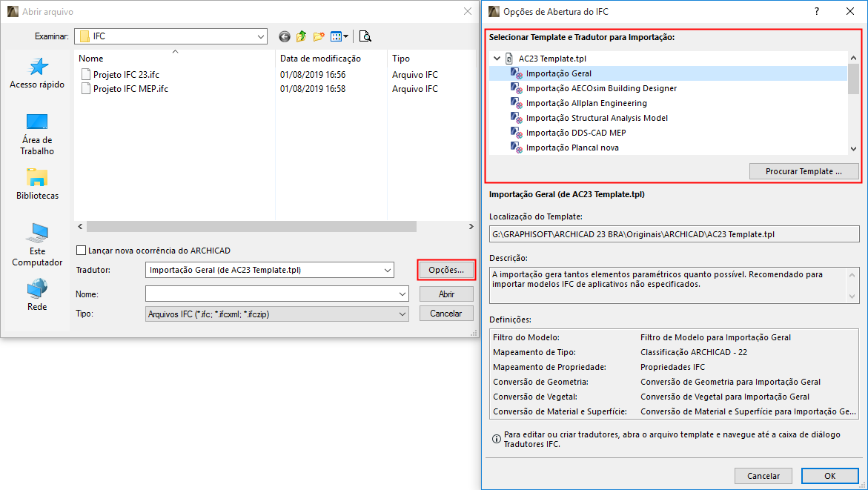Click into the Nome input field
Viewport: 868px width, 490px height.
271,294
